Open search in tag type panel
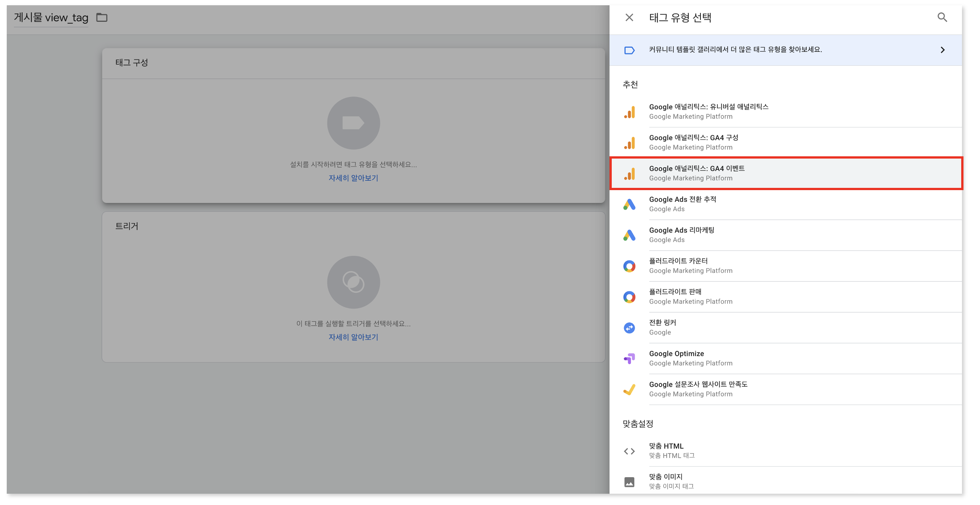Viewport: 980px width, 505px height. pos(942,18)
